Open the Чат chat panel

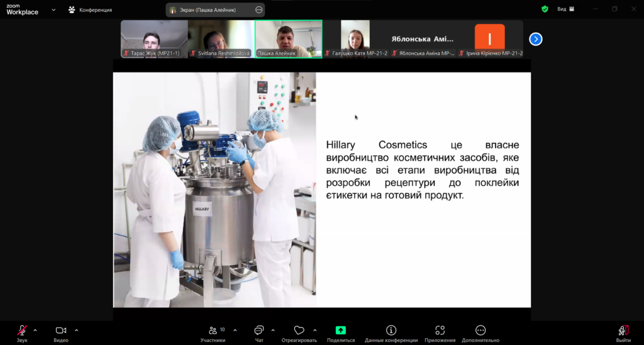tap(258, 331)
